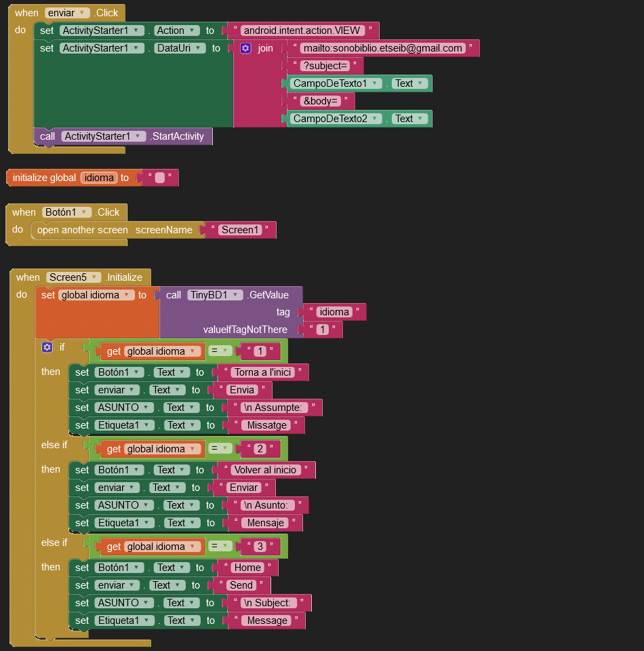This screenshot has width=644, height=651.
Task: Open the global idioma dropdown in the set block
Action: tap(126, 295)
